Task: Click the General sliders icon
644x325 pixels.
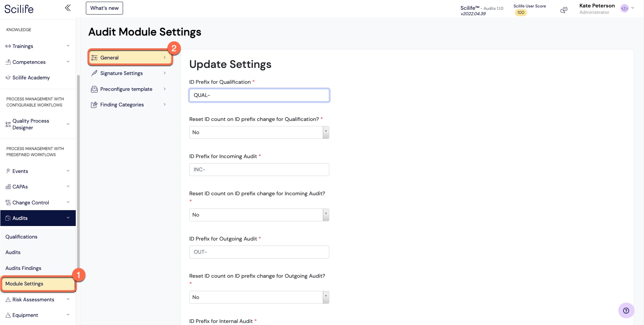Action: [x=94, y=57]
